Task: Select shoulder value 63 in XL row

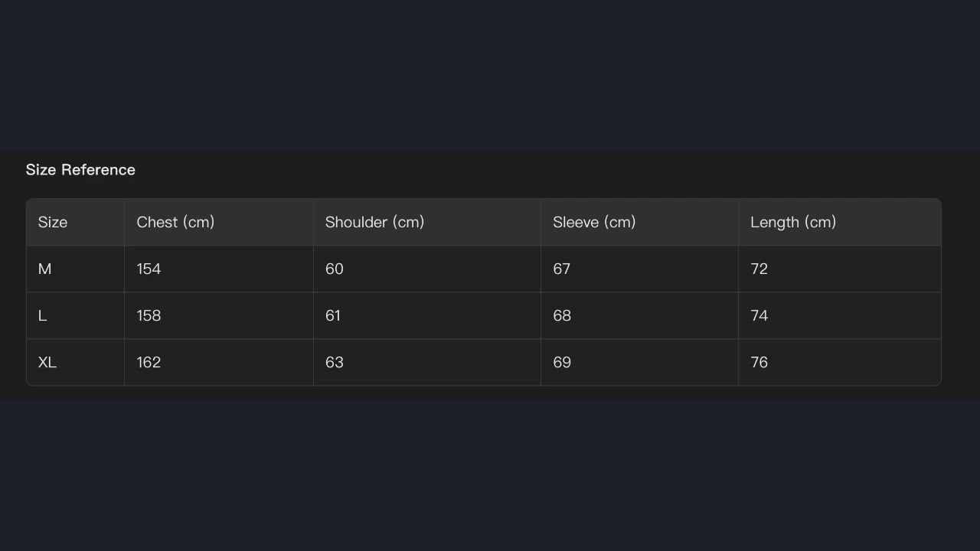Action: coord(335,362)
